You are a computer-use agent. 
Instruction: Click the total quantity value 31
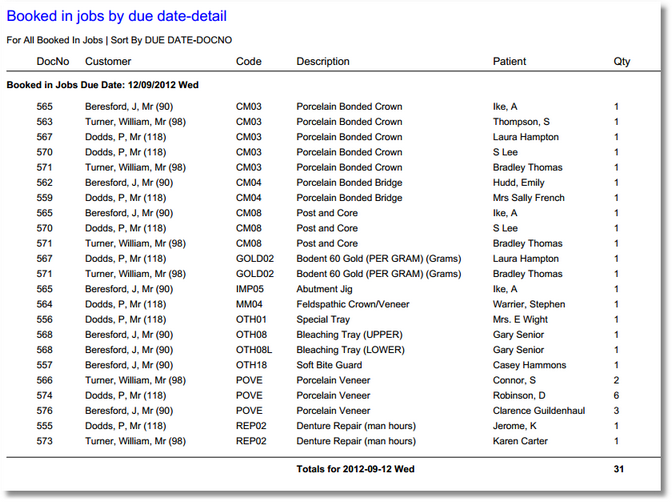tap(618, 469)
